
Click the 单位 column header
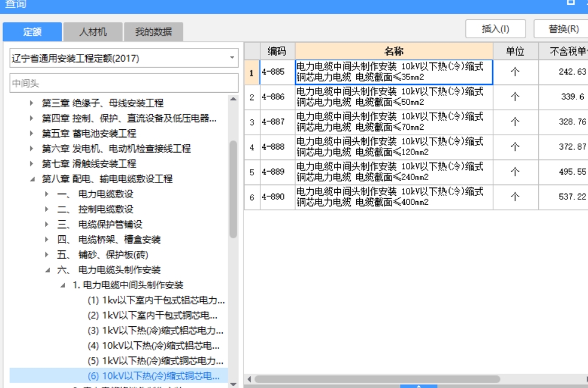tap(515, 51)
